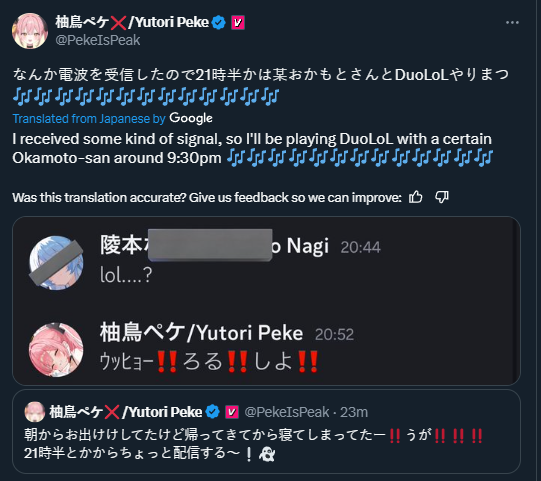Open the three-dot more options menu
Screen dimensions: 541x481
pos(512,23)
